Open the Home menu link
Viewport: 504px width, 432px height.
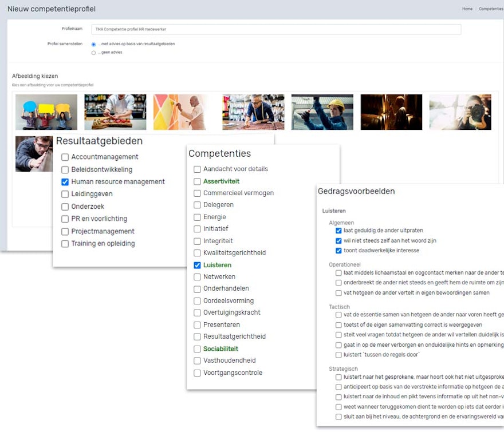click(x=467, y=9)
